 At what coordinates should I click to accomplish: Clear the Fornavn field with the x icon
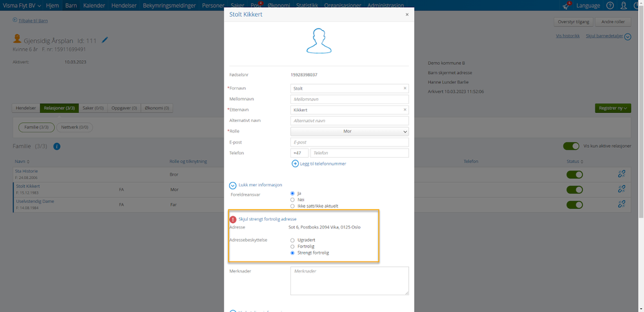[405, 88]
